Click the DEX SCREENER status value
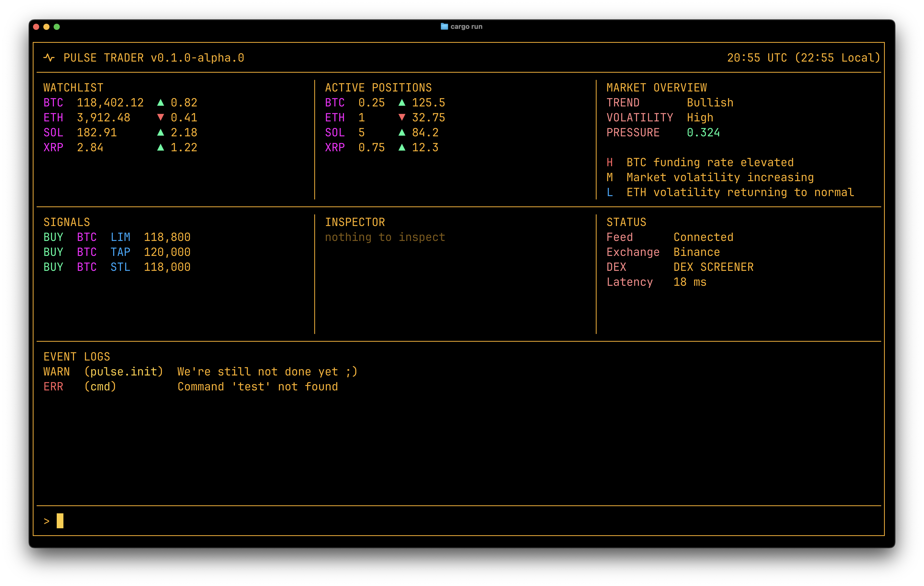Screen dimensions: 924x586 pyautogui.click(x=713, y=267)
